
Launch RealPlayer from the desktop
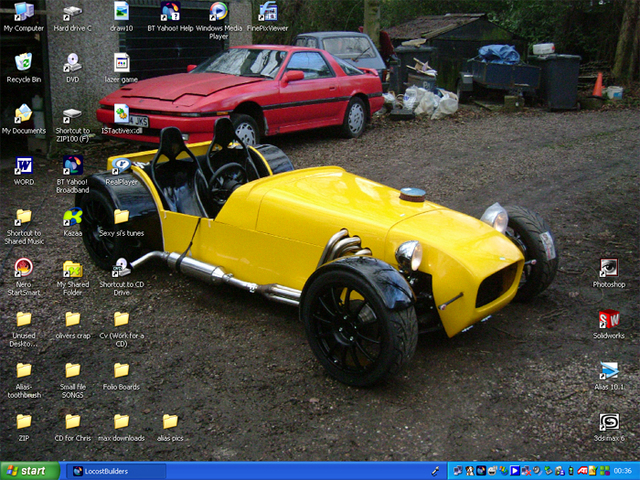pyautogui.click(x=121, y=171)
